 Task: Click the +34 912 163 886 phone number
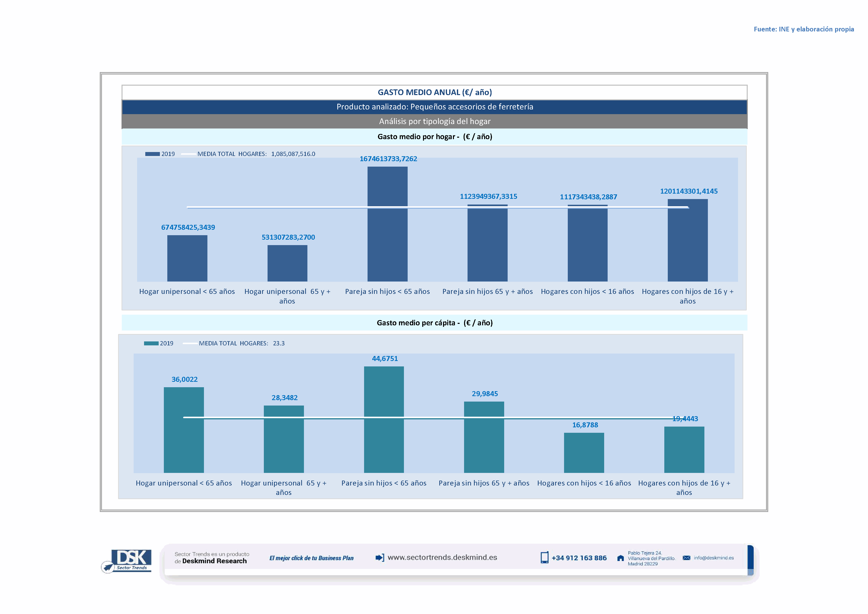tap(579, 558)
